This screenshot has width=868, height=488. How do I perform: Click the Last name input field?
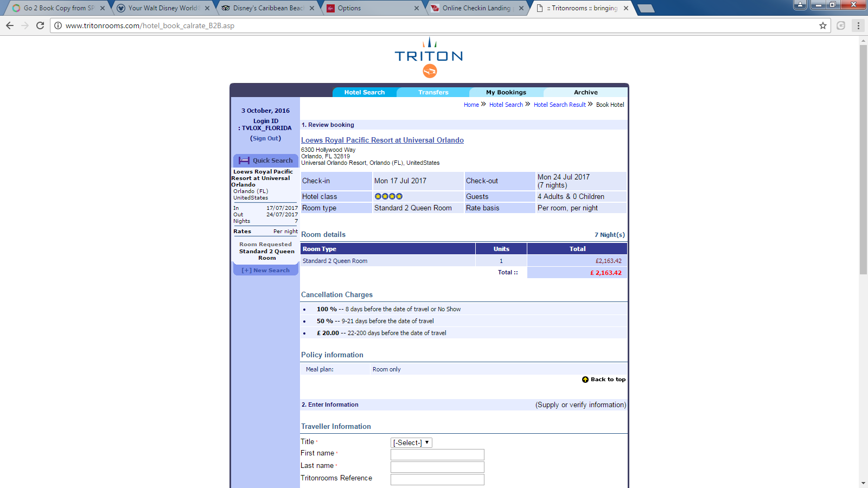437,467
